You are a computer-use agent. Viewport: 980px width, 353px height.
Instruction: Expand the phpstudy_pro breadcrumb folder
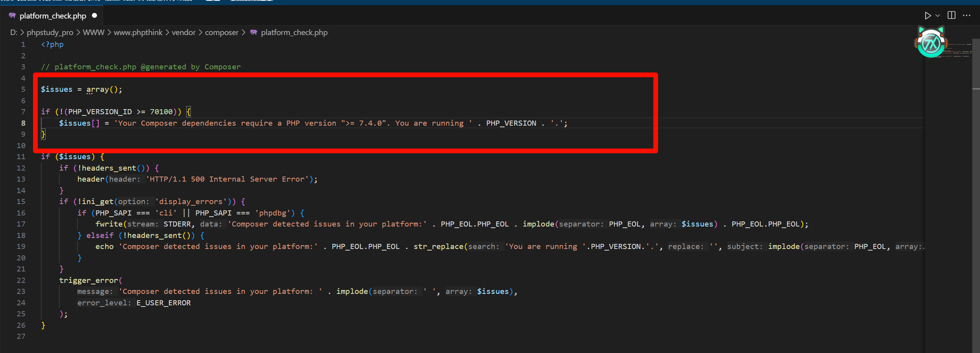click(x=50, y=32)
